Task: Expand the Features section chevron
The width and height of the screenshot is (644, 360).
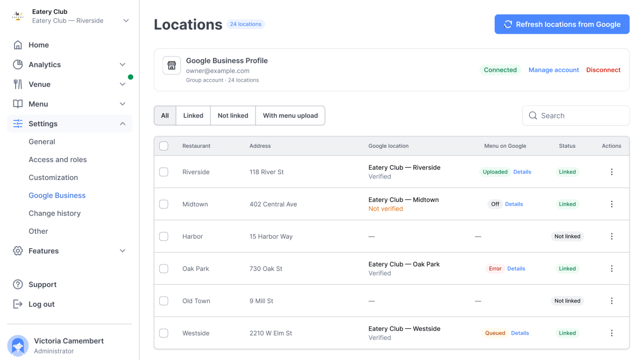Action: click(x=122, y=251)
